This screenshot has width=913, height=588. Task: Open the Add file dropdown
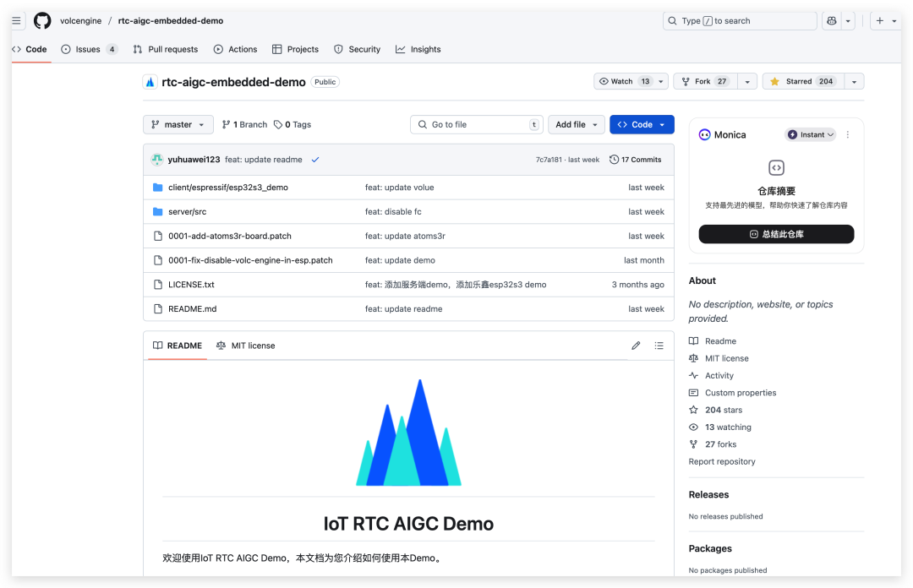tap(577, 124)
